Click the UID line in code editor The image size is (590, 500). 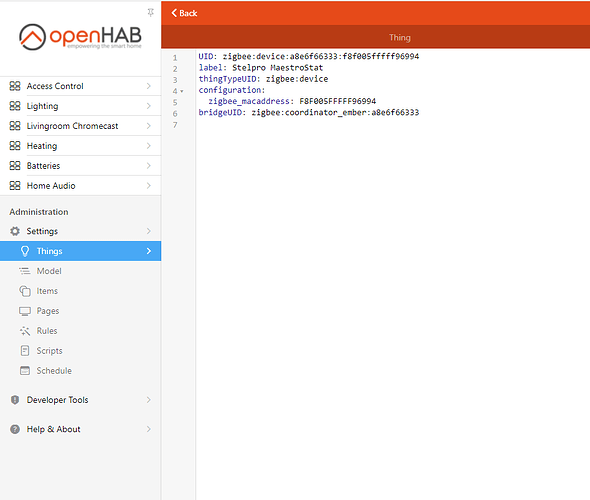point(309,56)
